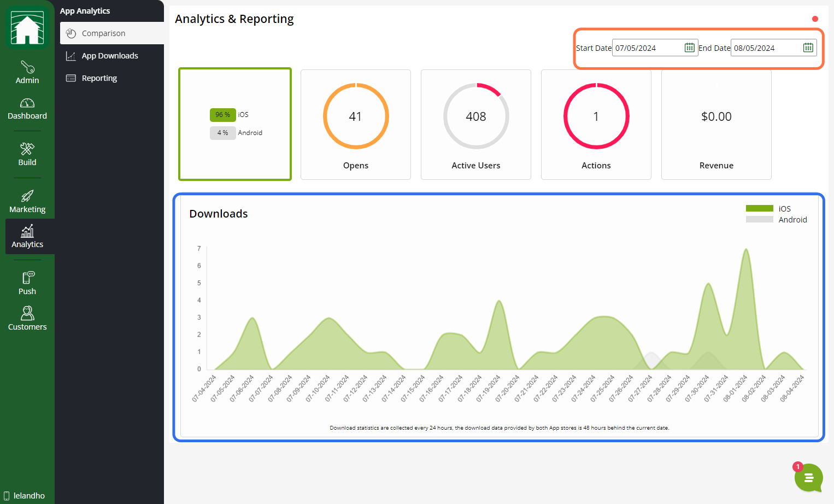Toggle the iOS series in chart legend
The width and height of the screenshot is (834, 504).
[x=768, y=208]
